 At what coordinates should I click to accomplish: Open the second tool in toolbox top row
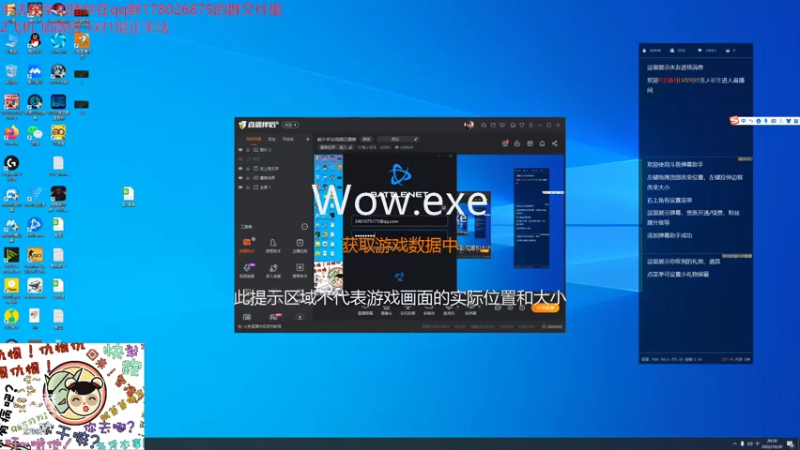pyautogui.click(x=273, y=245)
